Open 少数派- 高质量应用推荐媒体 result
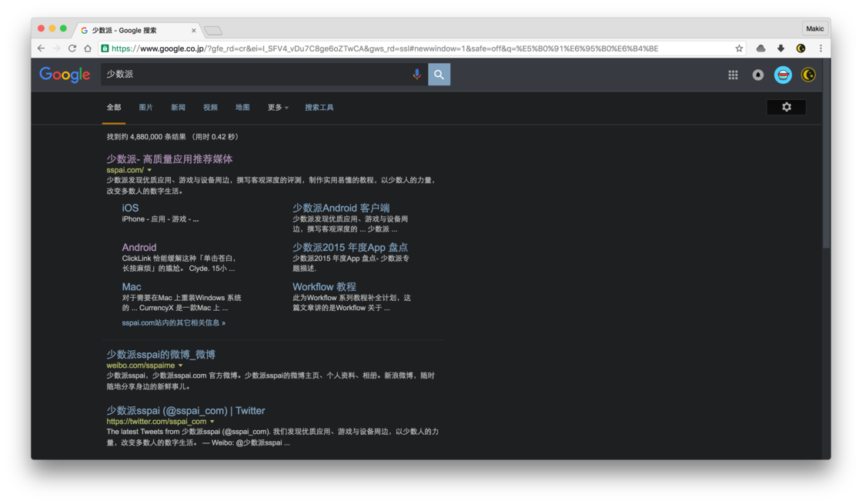The width and height of the screenshot is (862, 504). [x=169, y=159]
